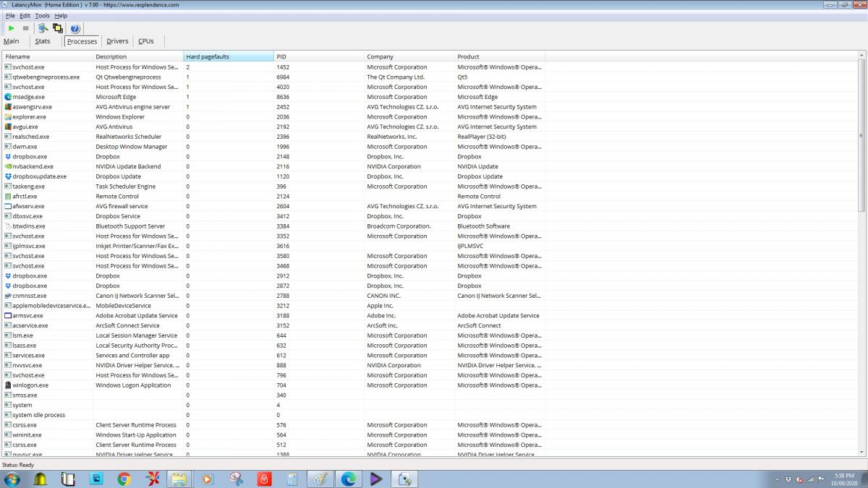Select the Processes tab
868x488 pixels.
point(82,41)
